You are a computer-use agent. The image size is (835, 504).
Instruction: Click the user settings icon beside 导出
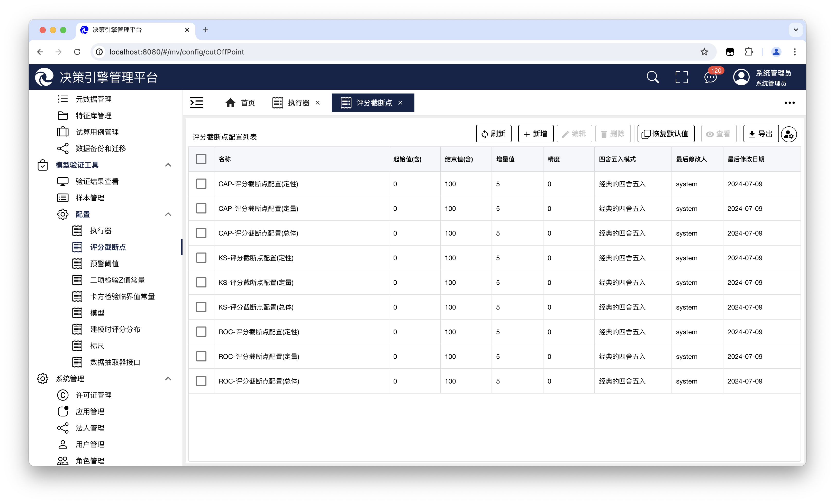tap(789, 134)
